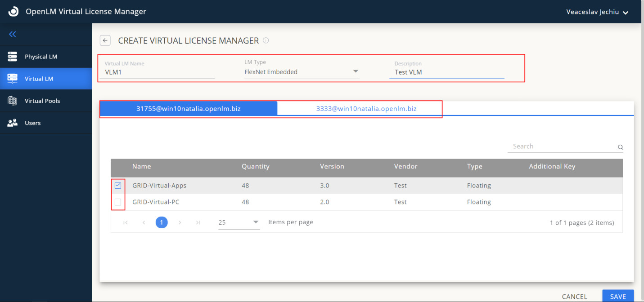
Task: Click the OpenLM logo icon
Action: (14, 12)
